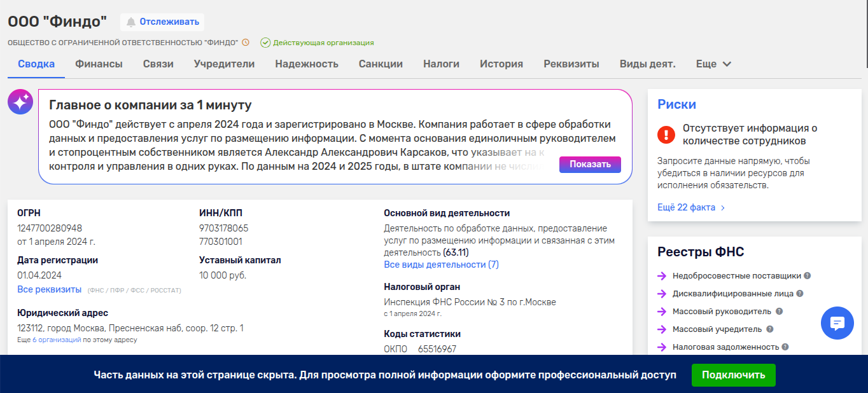
Task: Open the Все реквизиты link
Action: (x=50, y=289)
